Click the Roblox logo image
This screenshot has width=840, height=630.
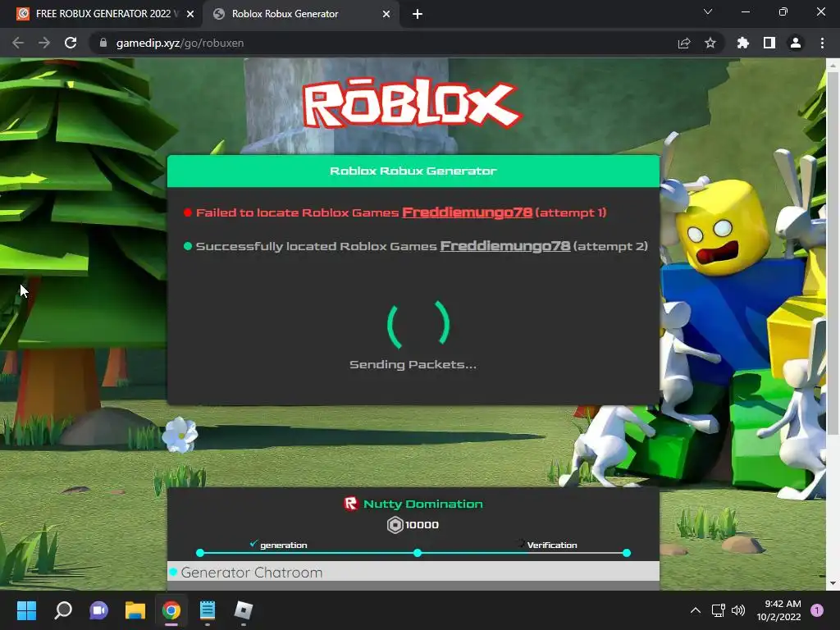412,103
